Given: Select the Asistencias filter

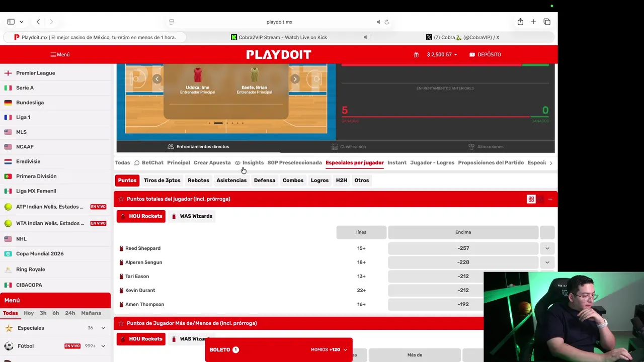Looking at the screenshot, I should (x=231, y=180).
